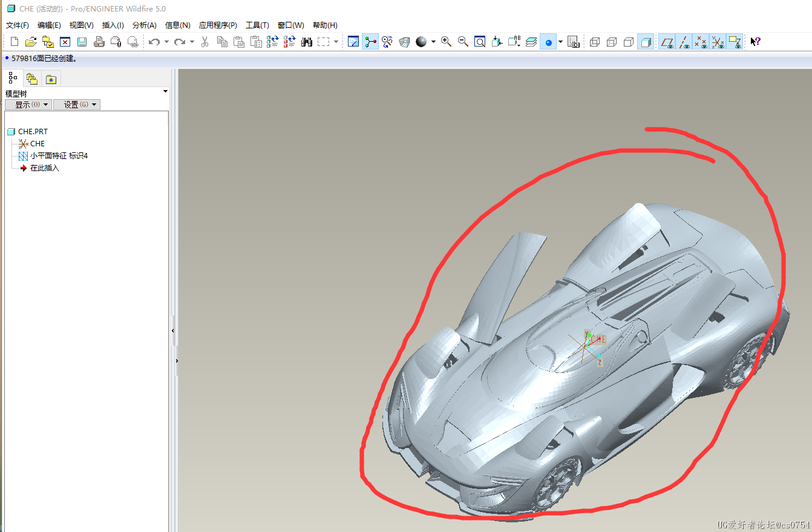
Task: Switch to wireframe display mode
Action: (x=595, y=42)
